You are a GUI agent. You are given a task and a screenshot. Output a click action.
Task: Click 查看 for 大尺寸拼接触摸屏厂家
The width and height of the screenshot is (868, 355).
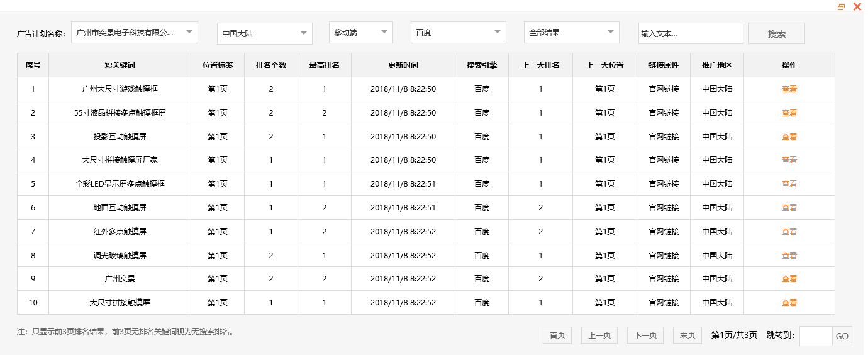789,160
